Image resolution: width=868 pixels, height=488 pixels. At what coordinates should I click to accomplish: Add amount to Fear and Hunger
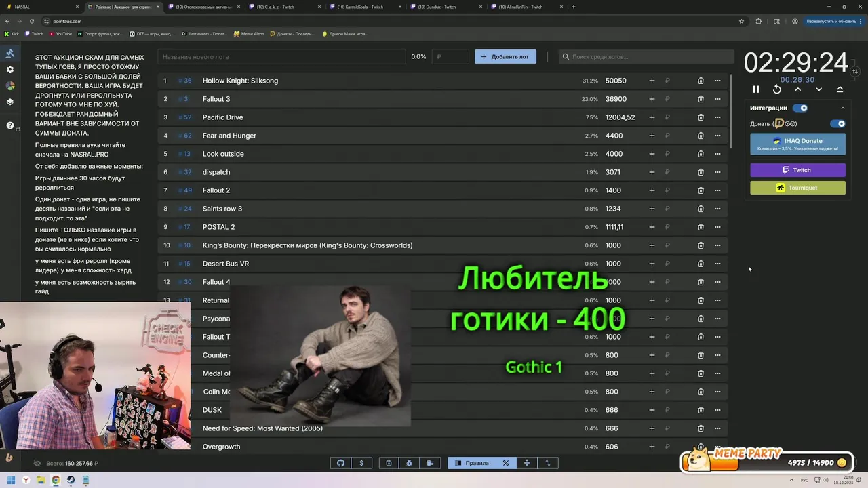click(x=652, y=136)
